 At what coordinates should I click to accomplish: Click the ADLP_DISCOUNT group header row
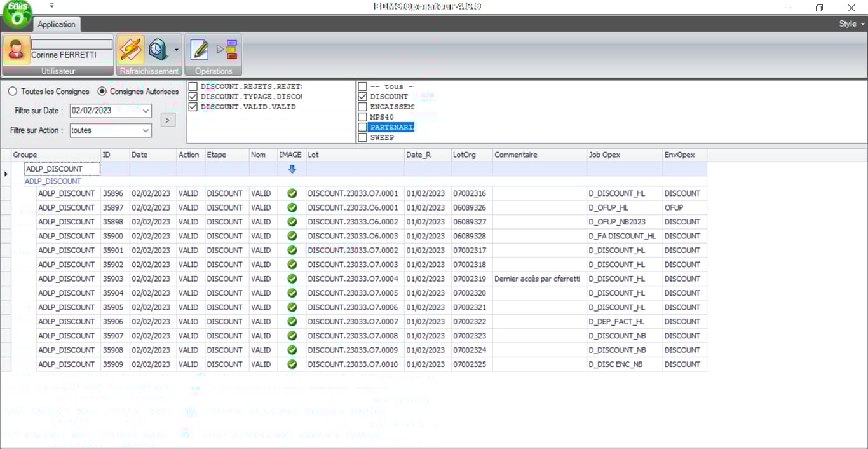[365, 181]
